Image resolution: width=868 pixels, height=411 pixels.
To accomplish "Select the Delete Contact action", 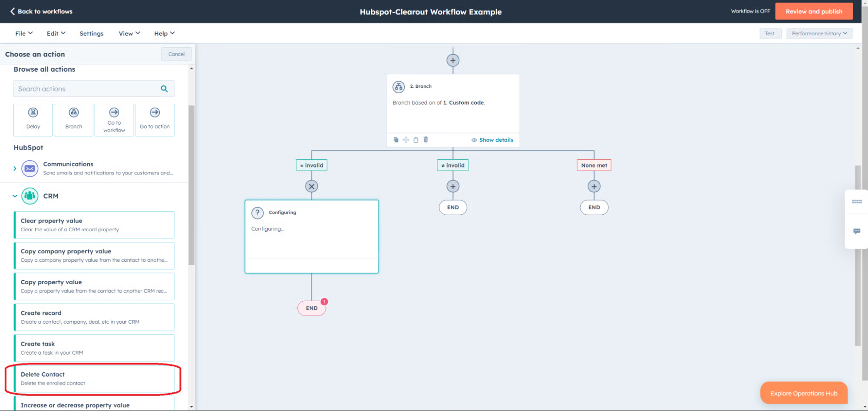I will click(94, 378).
